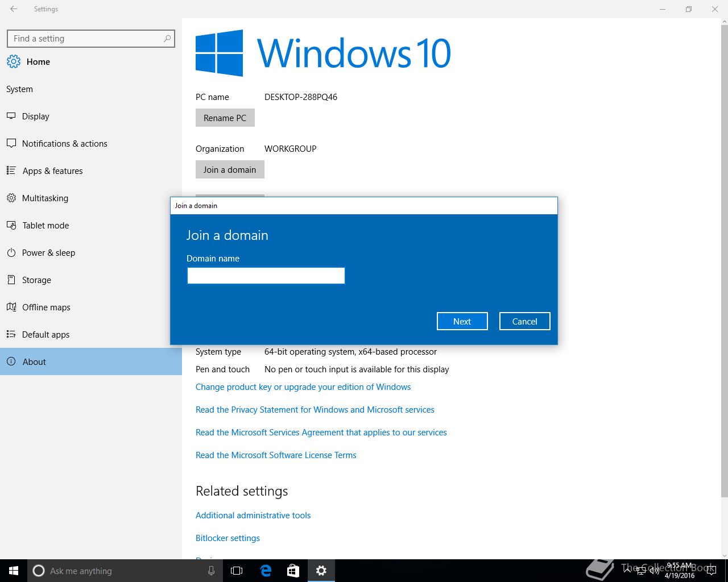This screenshot has width=728, height=582.
Task: Click the Home gear icon
Action: click(x=14, y=61)
